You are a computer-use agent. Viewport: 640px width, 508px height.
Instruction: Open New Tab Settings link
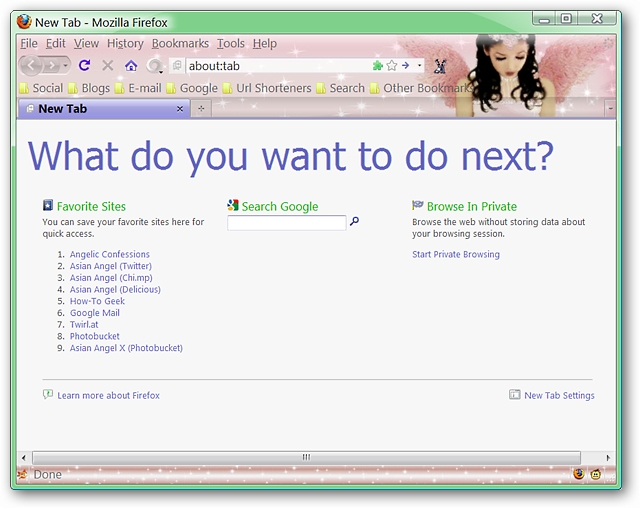pyautogui.click(x=559, y=395)
